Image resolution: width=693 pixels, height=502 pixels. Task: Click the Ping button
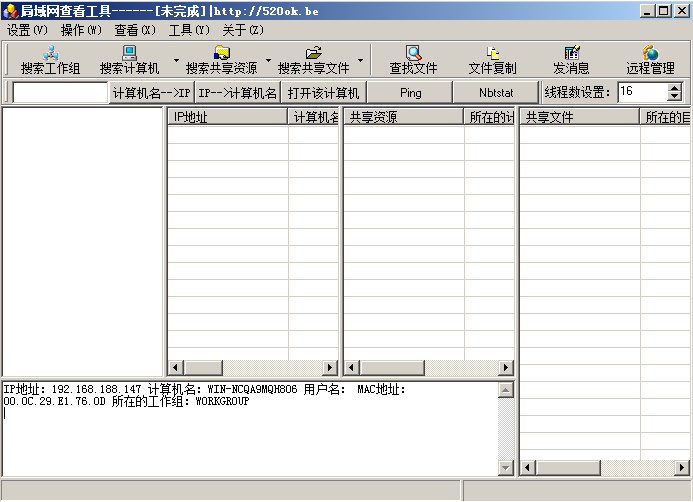tap(410, 93)
